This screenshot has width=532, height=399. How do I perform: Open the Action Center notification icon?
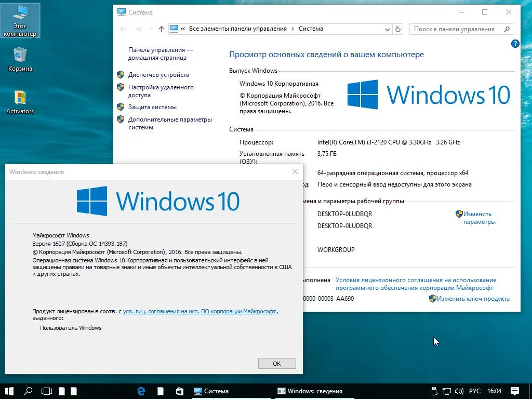click(515, 391)
